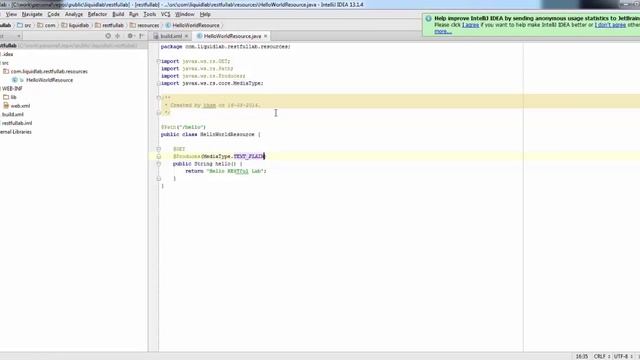Select HelloWorldResource class in project tree

tap(49, 80)
